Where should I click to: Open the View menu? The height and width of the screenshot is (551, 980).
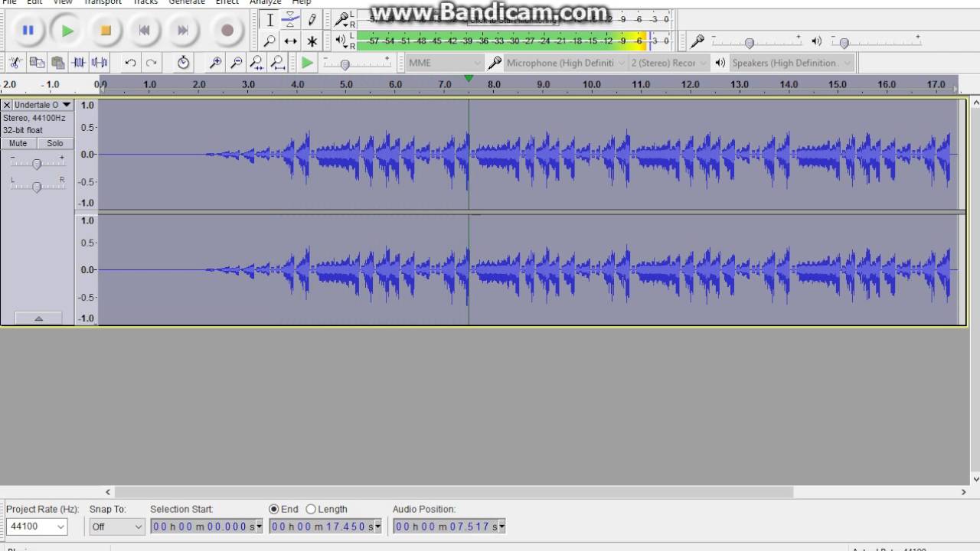(63, 2)
